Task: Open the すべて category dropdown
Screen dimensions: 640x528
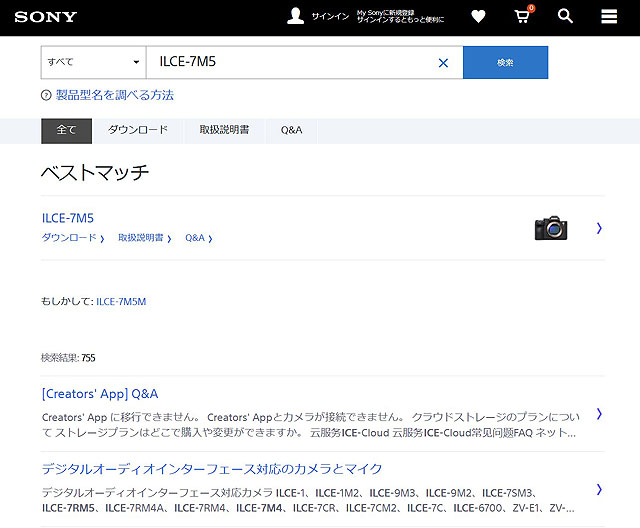Action: tap(93, 62)
